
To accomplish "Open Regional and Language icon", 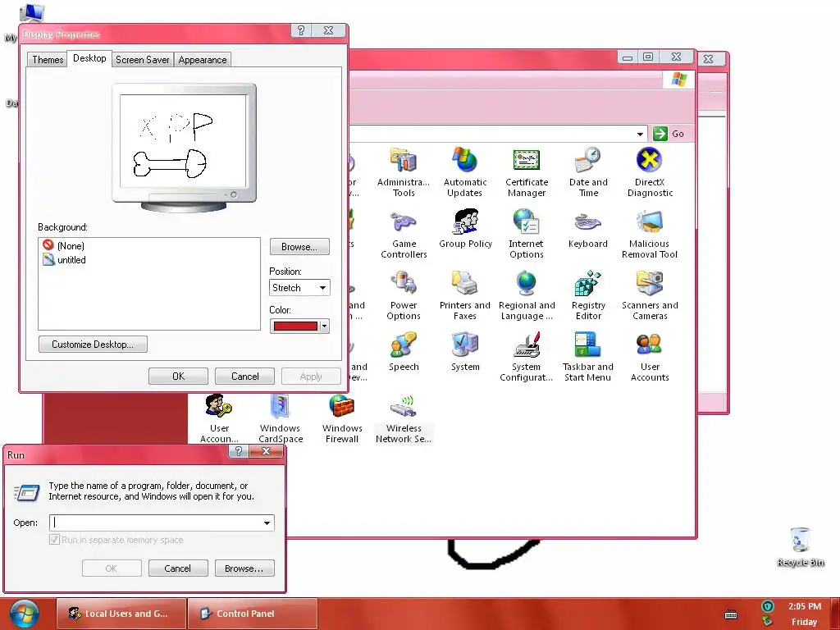I will coord(526,295).
